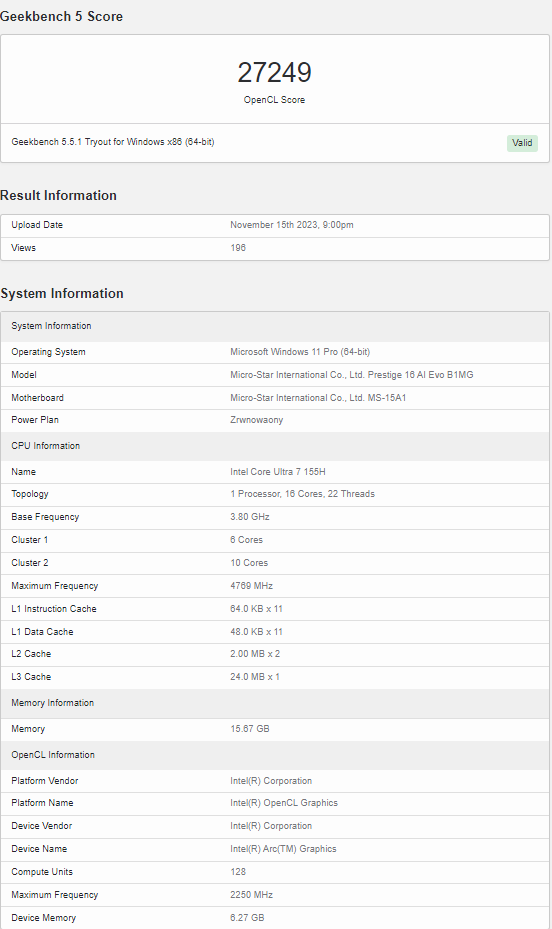
Task: Click the Maximum Frequency 4769 MHz value
Action: (x=251, y=586)
